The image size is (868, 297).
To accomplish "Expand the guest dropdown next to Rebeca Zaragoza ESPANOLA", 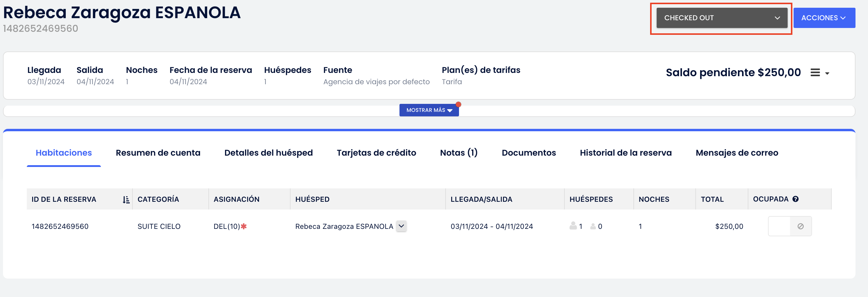I will tap(401, 226).
